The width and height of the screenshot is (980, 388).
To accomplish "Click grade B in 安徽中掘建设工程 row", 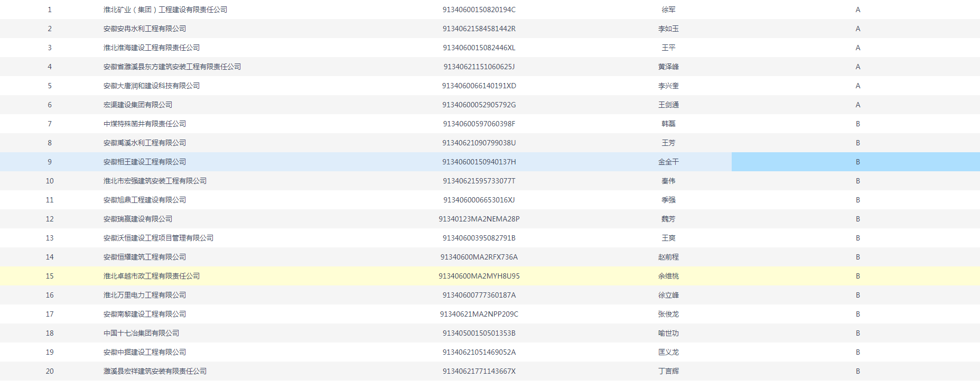I will [857, 352].
